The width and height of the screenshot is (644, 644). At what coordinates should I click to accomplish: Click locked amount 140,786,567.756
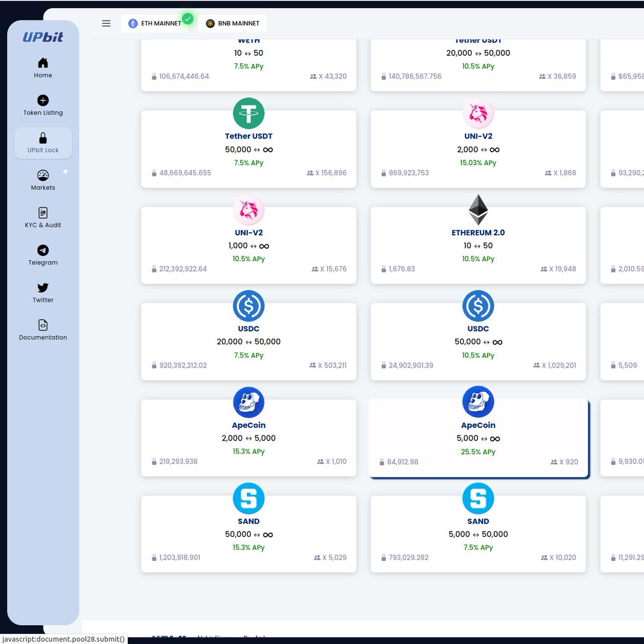point(415,77)
